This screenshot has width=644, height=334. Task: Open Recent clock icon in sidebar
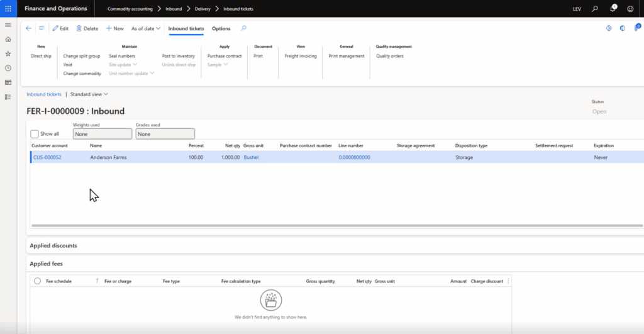8,68
